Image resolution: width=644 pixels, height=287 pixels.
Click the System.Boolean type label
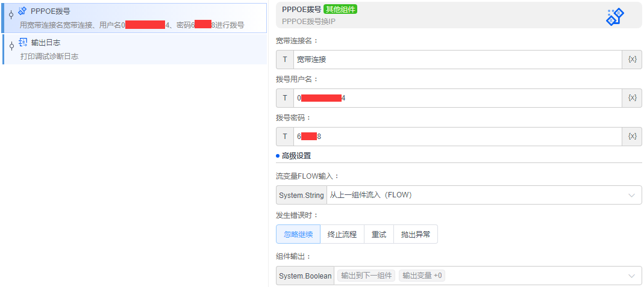(x=305, y=276)
